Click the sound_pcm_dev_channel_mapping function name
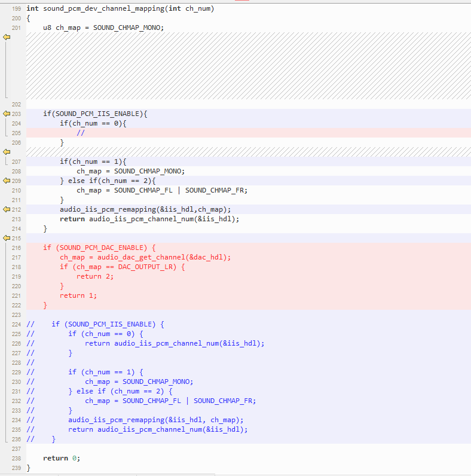Screen dimensions: 471x476 point(103,8)
